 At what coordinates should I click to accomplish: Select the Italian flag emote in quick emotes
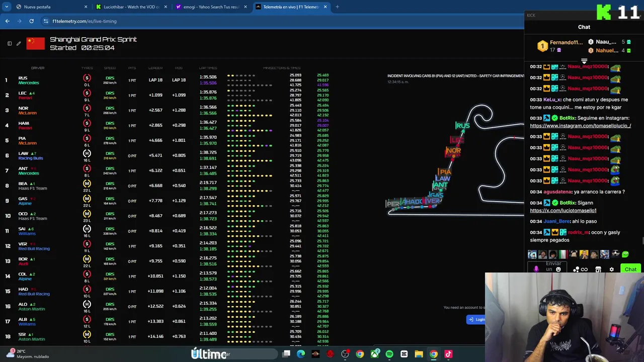coord(563,254)
